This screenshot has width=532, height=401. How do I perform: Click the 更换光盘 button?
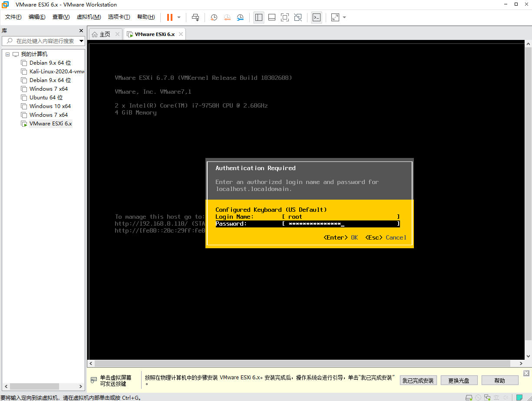coord(459,381)
